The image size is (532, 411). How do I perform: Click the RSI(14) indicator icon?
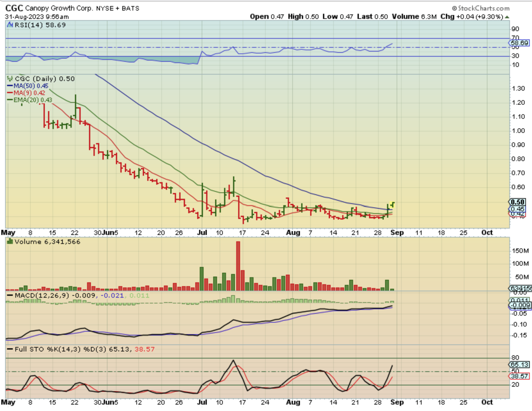click(x=10, y=25)
